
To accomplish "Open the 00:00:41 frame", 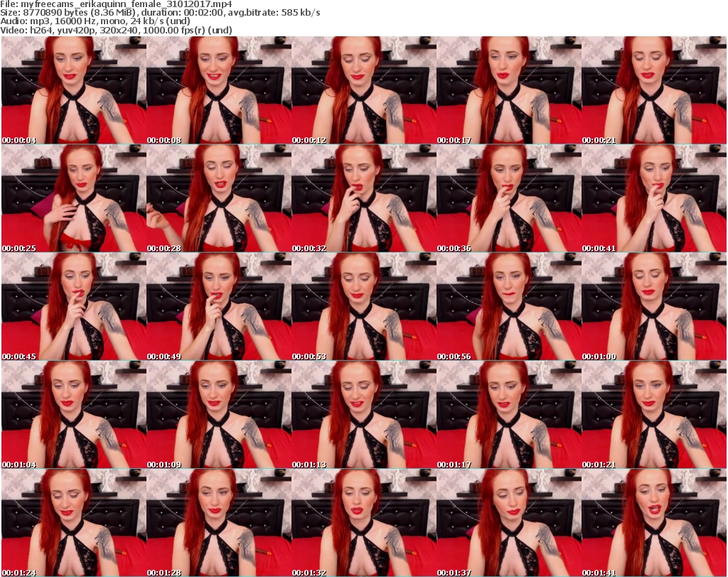I will click(x=653, y=198).
